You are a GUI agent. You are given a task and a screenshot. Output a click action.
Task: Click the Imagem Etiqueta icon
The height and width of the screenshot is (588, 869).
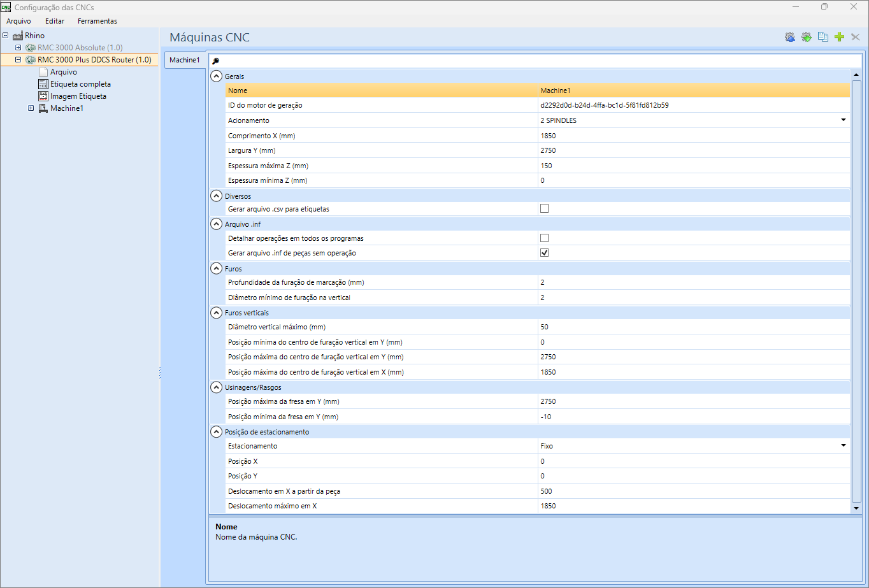(43, 96)
